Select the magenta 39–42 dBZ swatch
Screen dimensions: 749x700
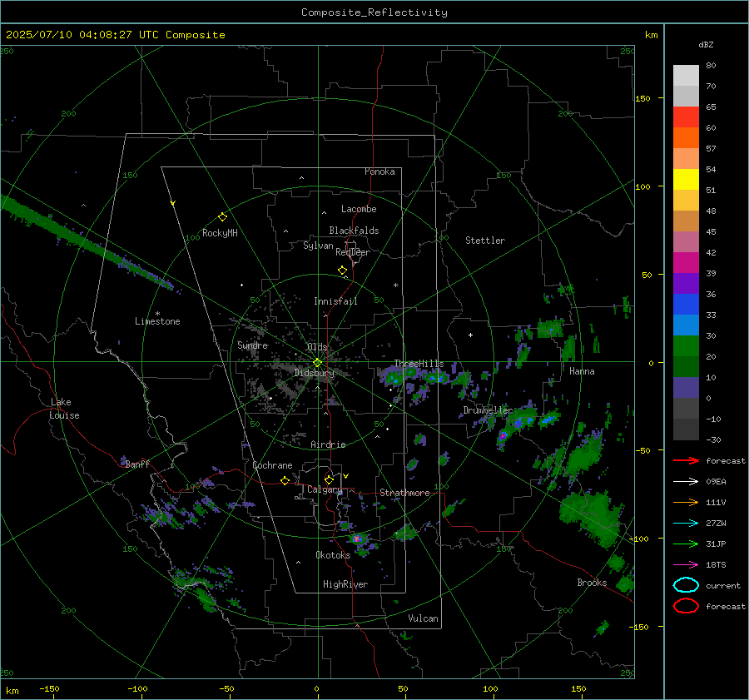click(686, 262)
